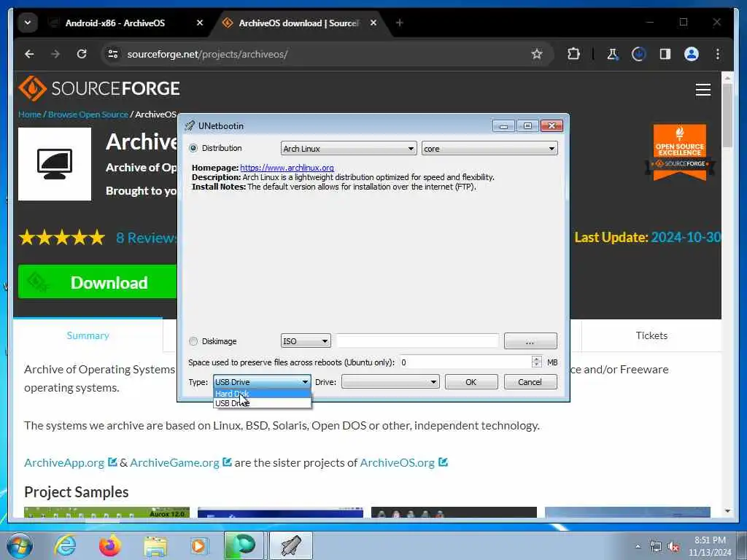The height and width of the screenshot is (560, 747).
Task: Open Chrome Labs flask icon
Action: 613,54
